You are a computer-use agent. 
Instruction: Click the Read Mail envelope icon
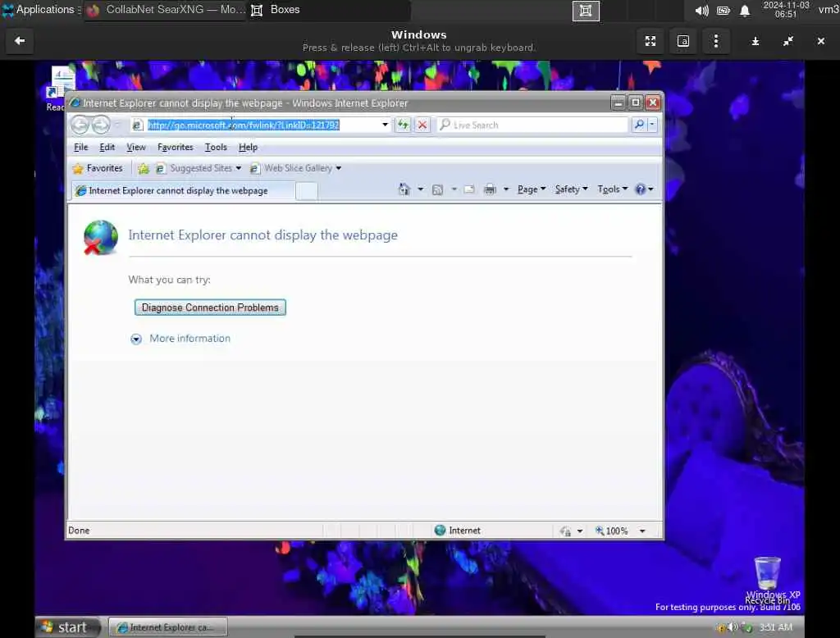[x=469, y=189]
